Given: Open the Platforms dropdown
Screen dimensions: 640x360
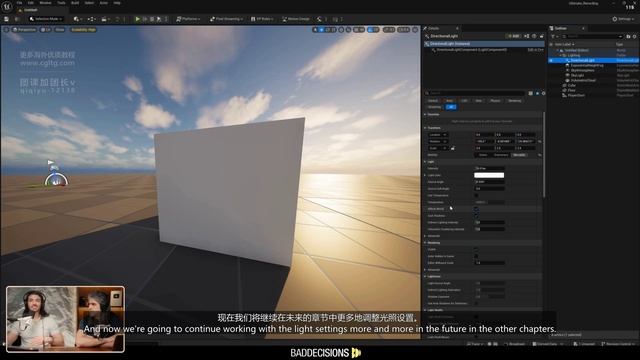Looking at the screenshot, I should tap(188, 19).
